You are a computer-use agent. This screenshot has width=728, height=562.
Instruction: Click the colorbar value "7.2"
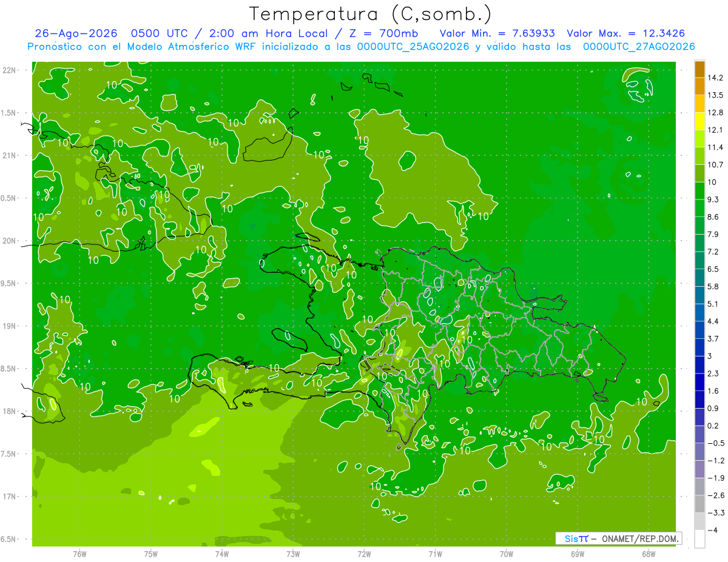pos(713,252)
